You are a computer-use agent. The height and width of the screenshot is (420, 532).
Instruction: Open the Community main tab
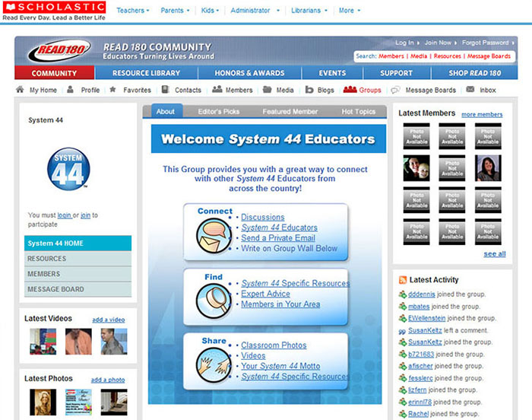55,73
